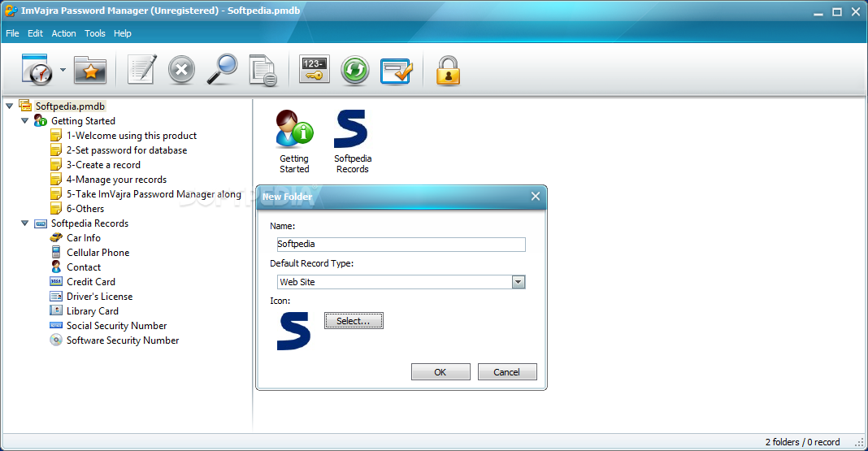
Task: Select the Credit Card text label
Action: coord(91,282)
